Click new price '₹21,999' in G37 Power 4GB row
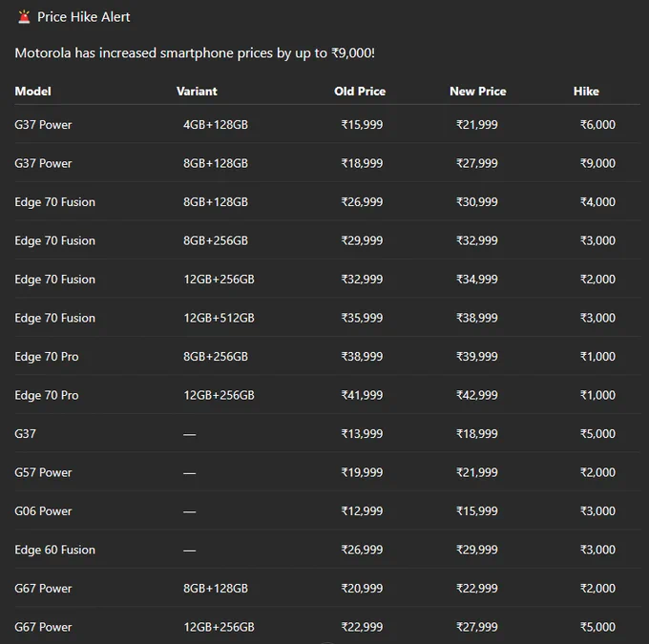The height and width of the screenshot is (644, 649). tap(477, 125)
